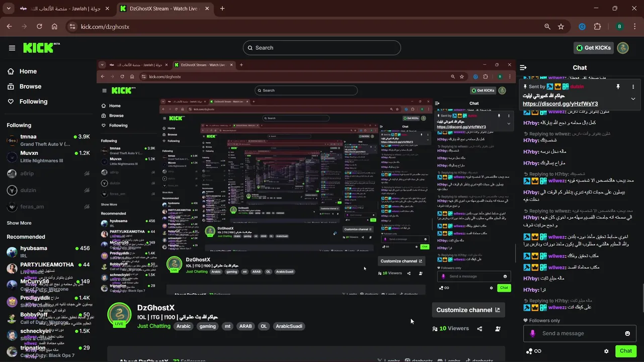Screen dimensions: 644x362
Task: Open a new browser tab
Action: (222, 9)
